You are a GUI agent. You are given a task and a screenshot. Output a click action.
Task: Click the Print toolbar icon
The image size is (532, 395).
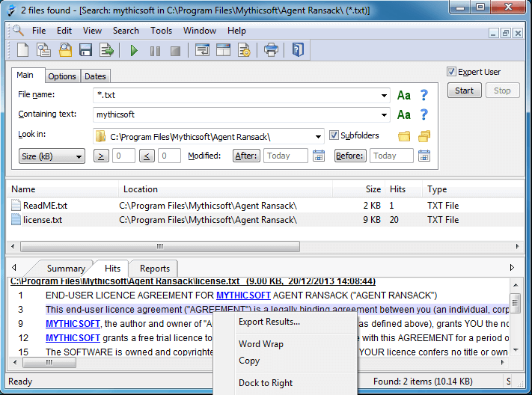pyautogui.click(x=271, y=50)
